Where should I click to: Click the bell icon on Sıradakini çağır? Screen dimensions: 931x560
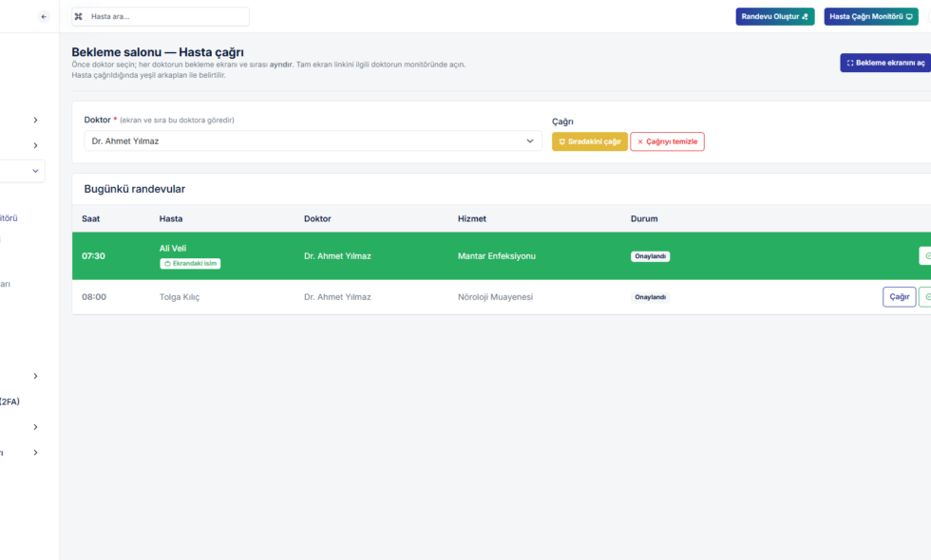[x=562, y=141]
